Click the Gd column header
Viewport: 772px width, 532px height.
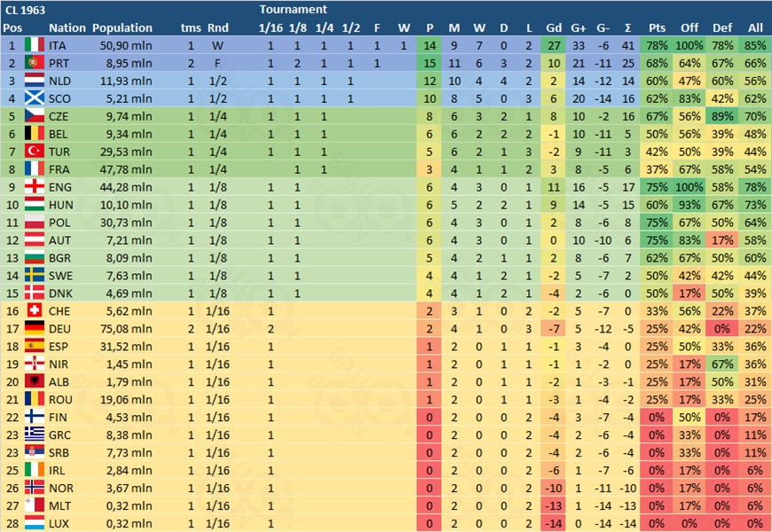pyautogui.click(x=554, y=28)
